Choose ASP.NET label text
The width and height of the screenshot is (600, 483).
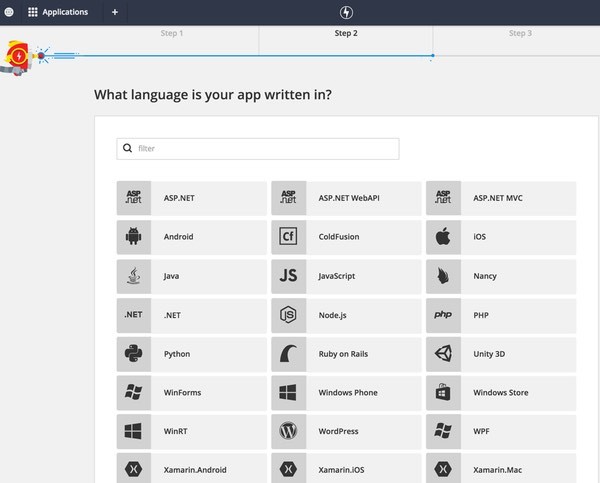[x=179, y=198]
